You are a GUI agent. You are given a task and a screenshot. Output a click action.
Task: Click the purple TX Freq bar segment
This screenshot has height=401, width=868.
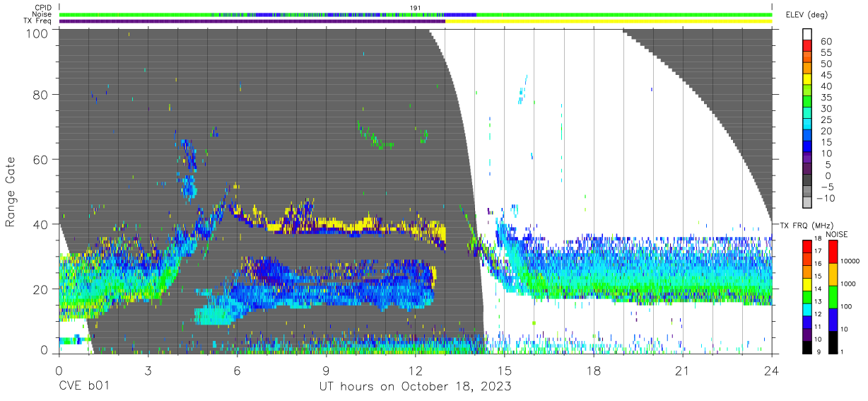point(252,21)
